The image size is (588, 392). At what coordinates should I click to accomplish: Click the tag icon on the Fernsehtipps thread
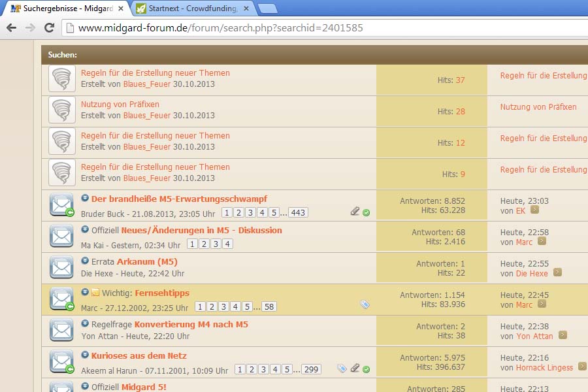[365, 304]
